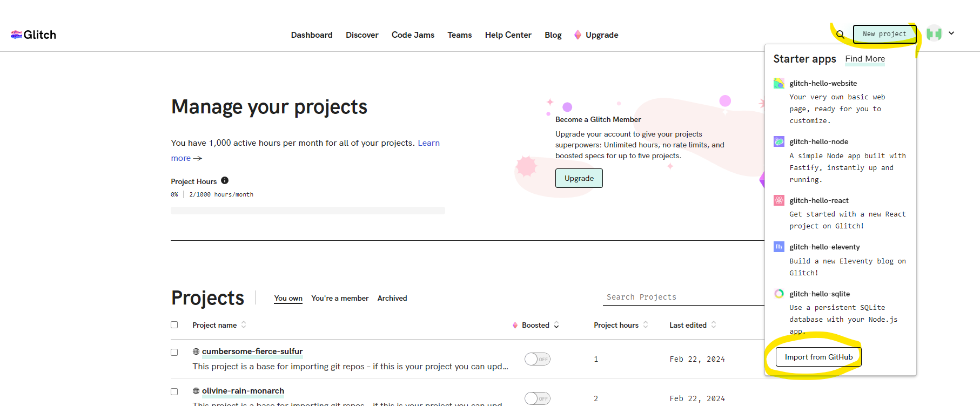Click the glitch-hello-react app icon
Screen dimensions: 980x406
point(779,200)
